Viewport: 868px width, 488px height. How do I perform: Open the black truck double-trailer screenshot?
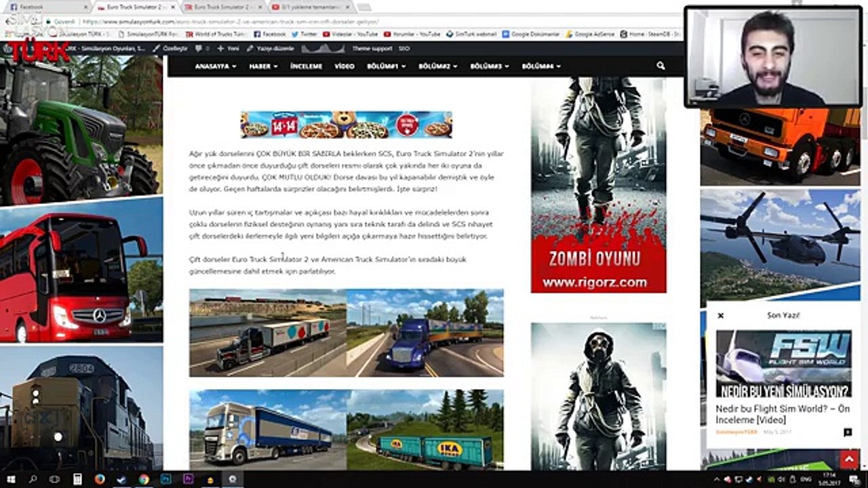click(x=268, y=333)
